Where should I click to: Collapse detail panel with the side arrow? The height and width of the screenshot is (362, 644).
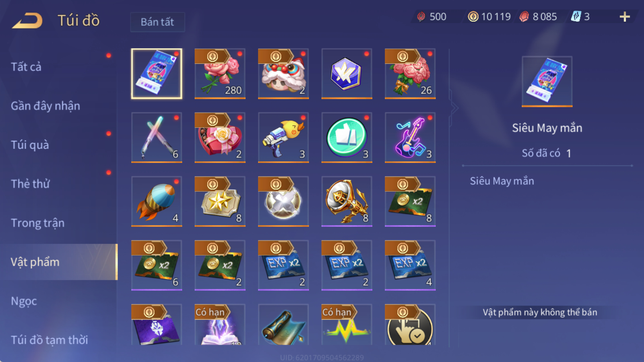coord(454,108)
